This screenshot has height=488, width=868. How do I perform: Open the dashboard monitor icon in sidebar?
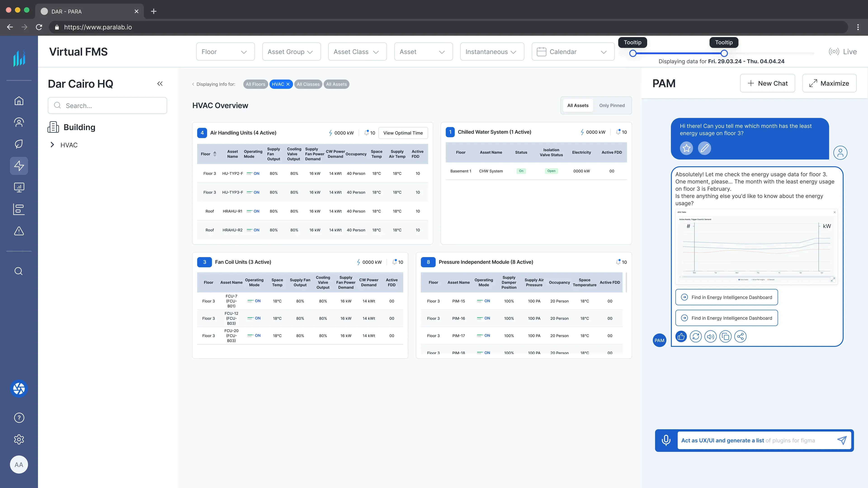[x=19, y=187]
